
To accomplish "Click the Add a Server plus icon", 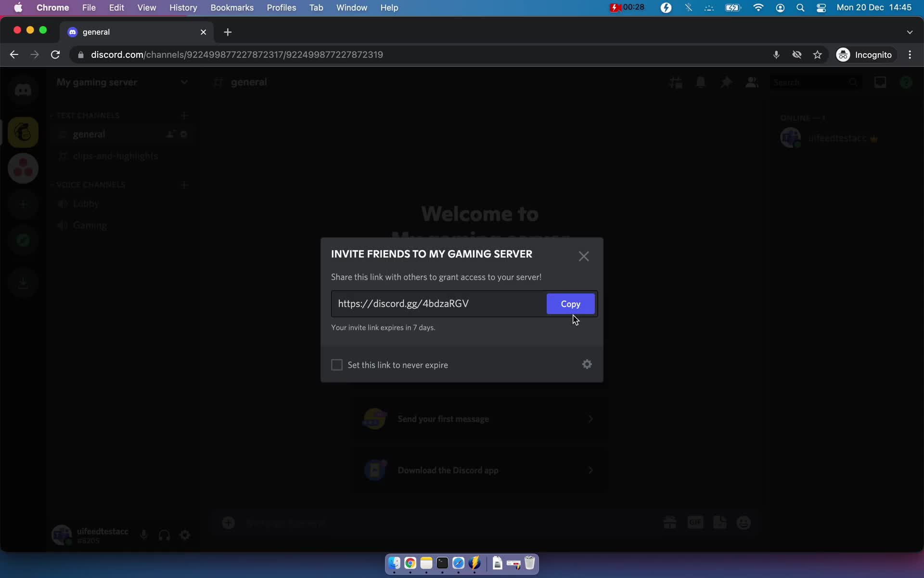I will pyautogui.click(x=23, y=204).
